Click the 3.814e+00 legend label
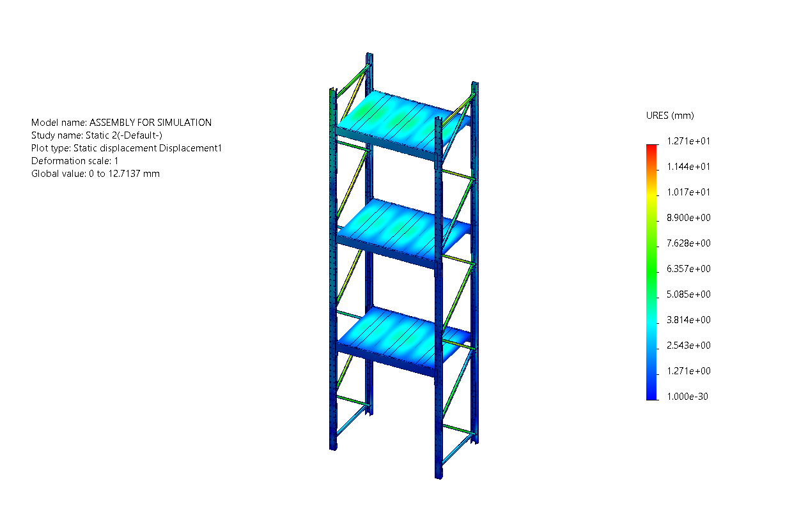The image size is (808, 532). [688, 320]
